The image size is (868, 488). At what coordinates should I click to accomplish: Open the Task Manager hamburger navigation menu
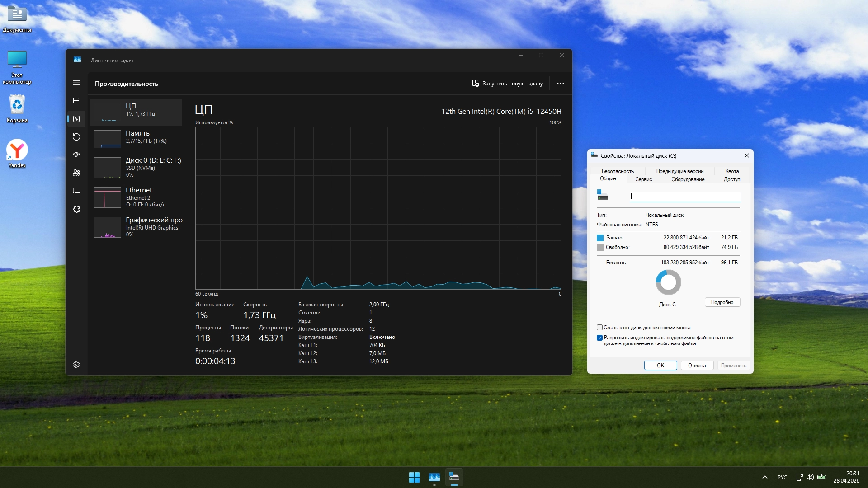coord(76,83)
